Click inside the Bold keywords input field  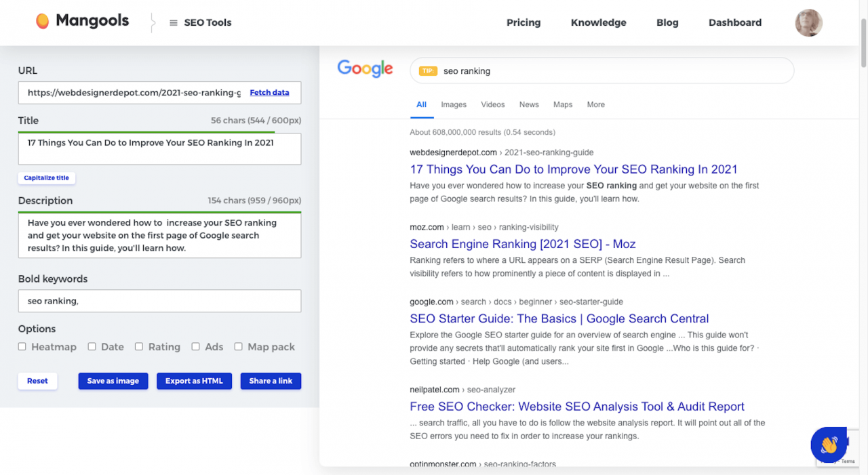[x=159, y=301]
